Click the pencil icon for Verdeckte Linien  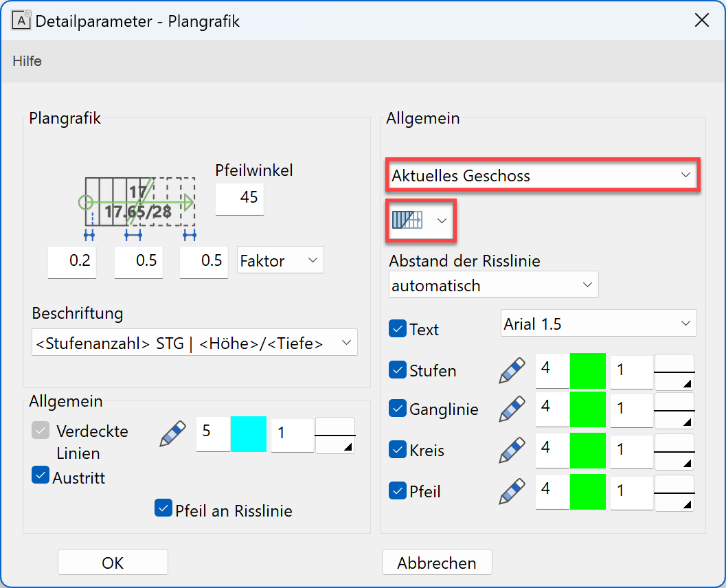pos(173,434)
